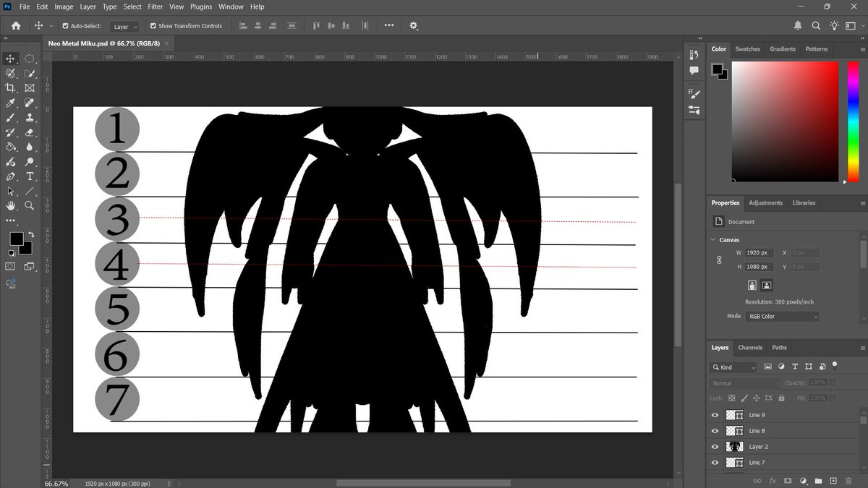
Task: Select the Clone Stamp tool
Action: pos(30,117)
